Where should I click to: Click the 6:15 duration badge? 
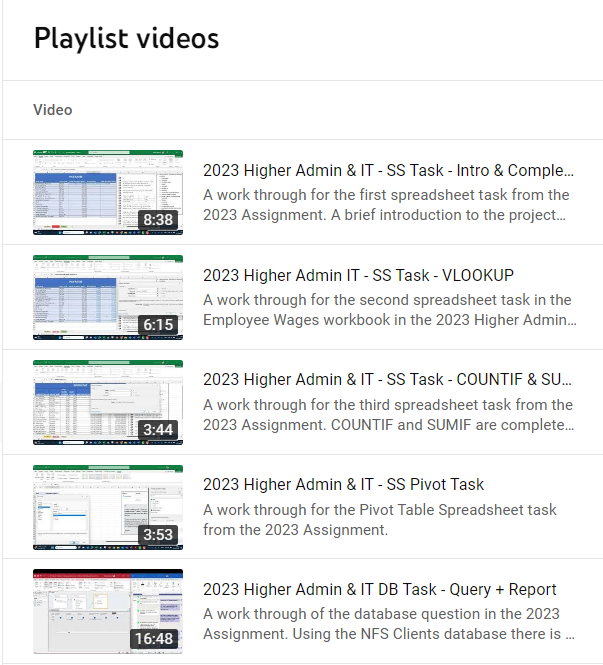[x=158, y=325]
